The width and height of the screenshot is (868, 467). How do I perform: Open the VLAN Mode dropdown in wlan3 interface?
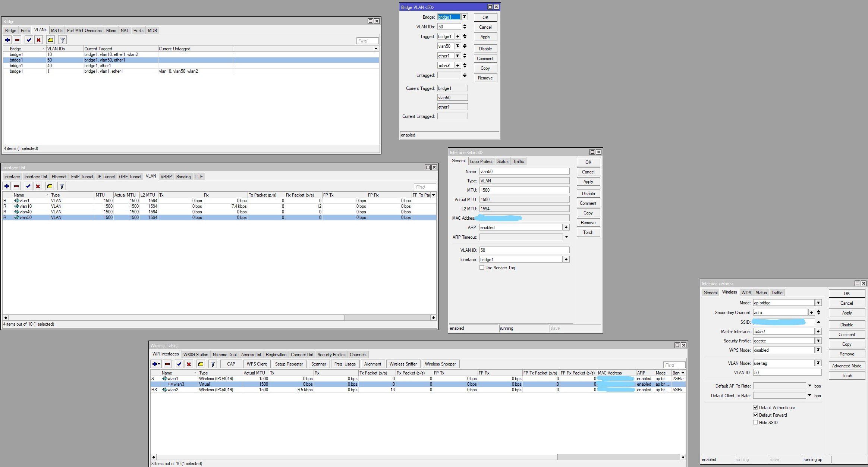tap(817, 363)
